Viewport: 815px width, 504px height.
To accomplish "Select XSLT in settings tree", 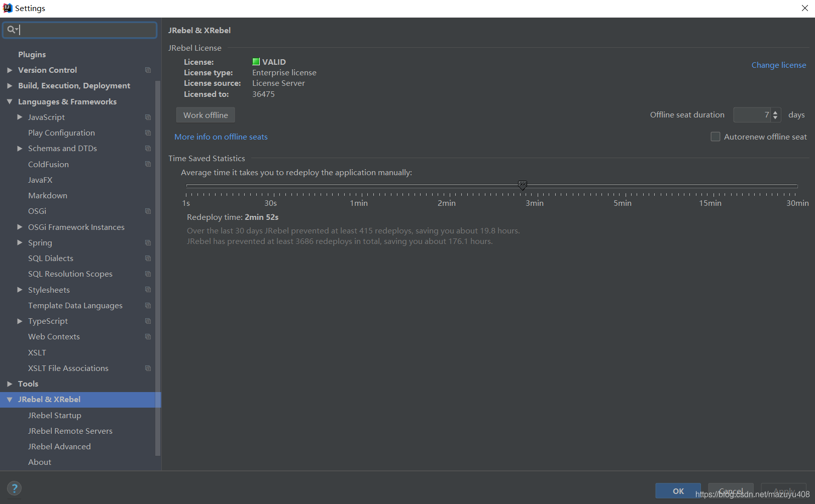I will coord(37,352).
